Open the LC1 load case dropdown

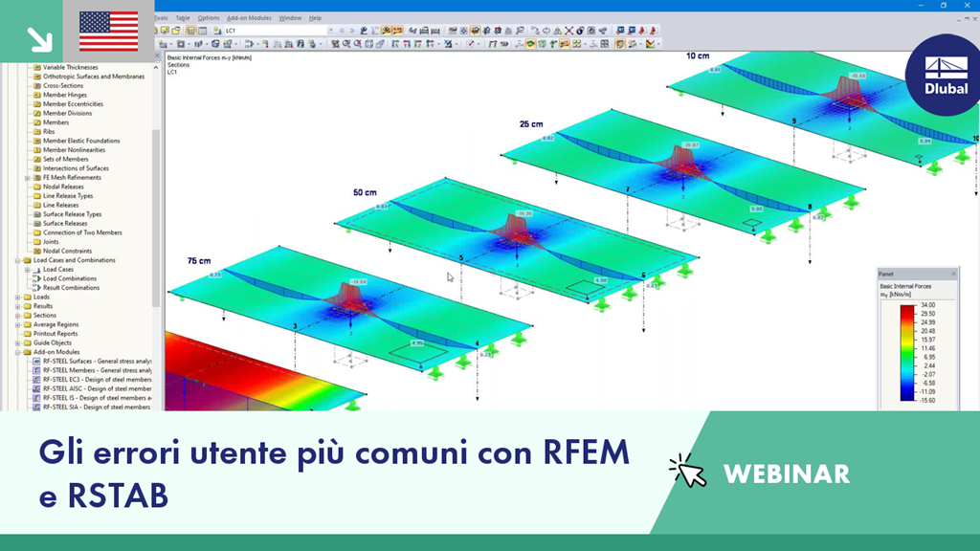click(x=330, y=31)
